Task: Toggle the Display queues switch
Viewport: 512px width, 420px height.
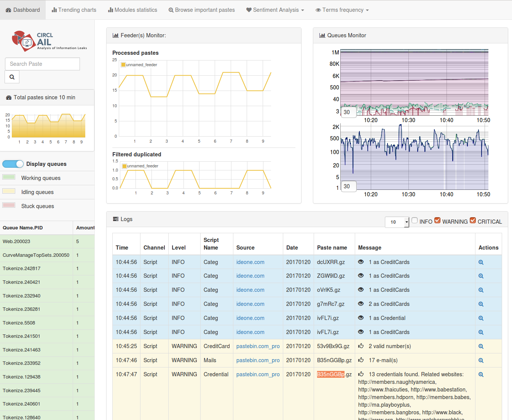Action: [x=13, y=164]
